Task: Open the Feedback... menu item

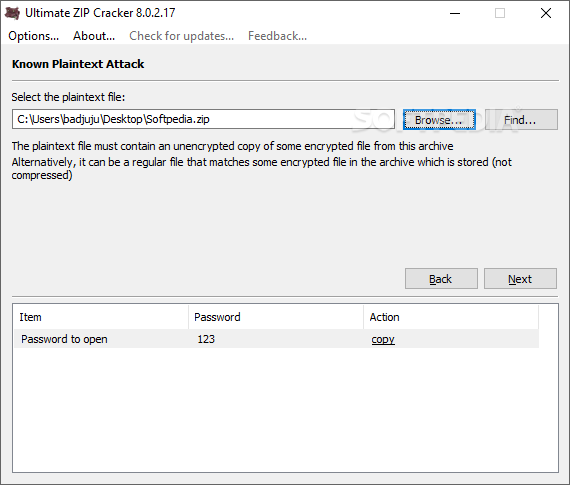Action: point(277,36)
